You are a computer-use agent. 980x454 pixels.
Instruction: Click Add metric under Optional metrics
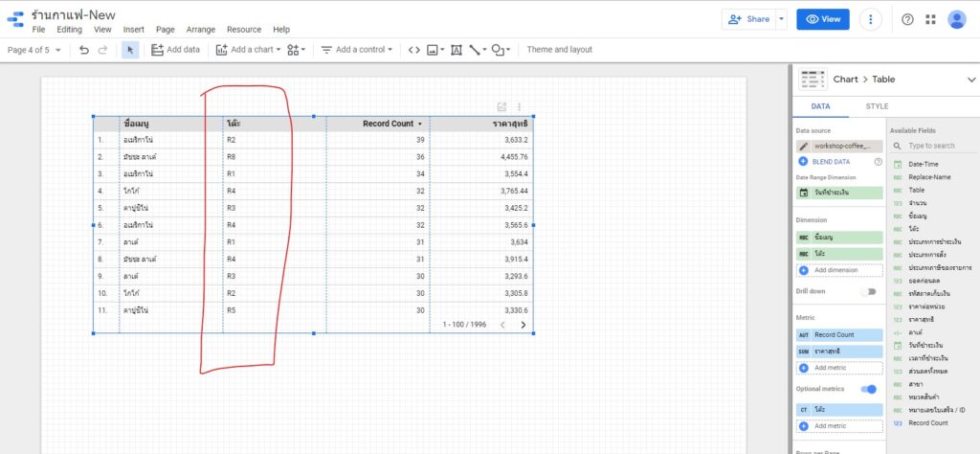(x=839, y=426)
